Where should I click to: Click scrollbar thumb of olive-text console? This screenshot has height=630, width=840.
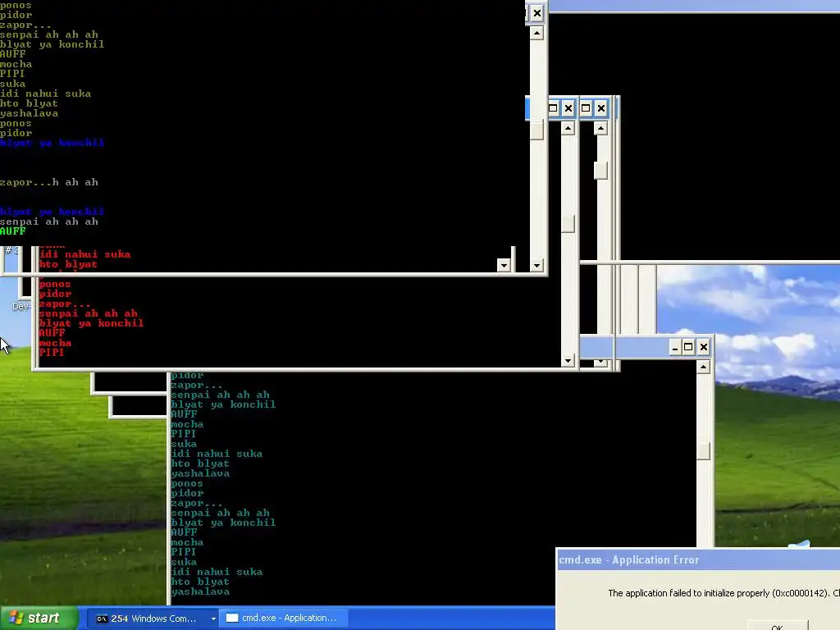click(x=536, y=130)
